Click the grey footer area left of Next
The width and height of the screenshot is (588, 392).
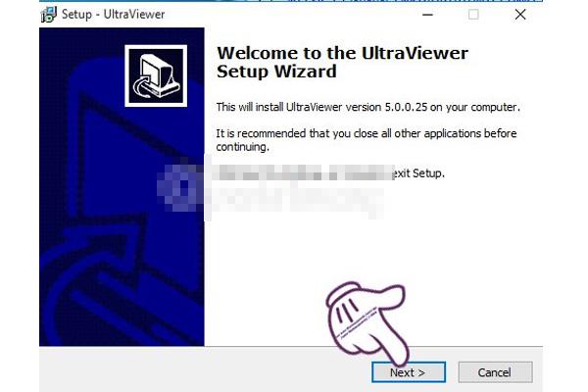click(x=205, y=369)
